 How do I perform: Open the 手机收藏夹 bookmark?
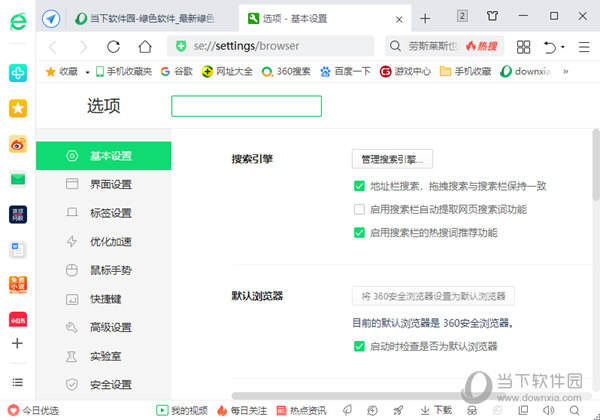[124, 72]
